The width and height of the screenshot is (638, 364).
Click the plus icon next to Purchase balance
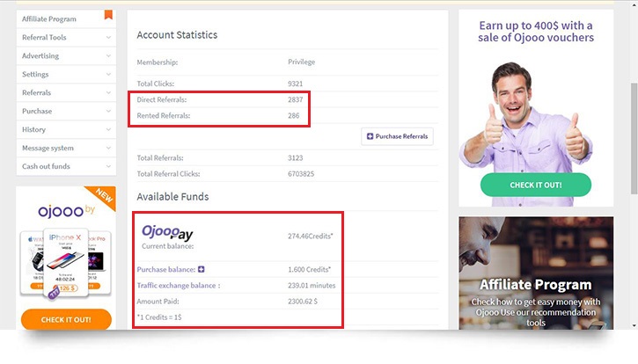[201, 269]
